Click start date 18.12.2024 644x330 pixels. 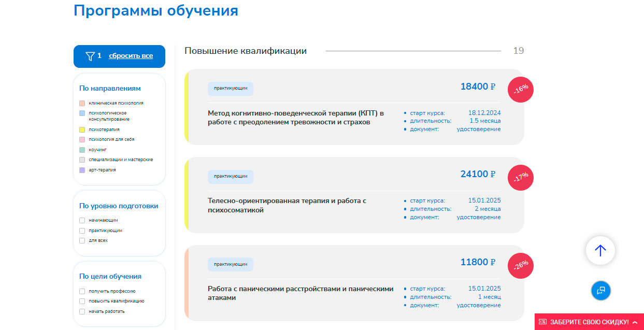pos(484,113)
